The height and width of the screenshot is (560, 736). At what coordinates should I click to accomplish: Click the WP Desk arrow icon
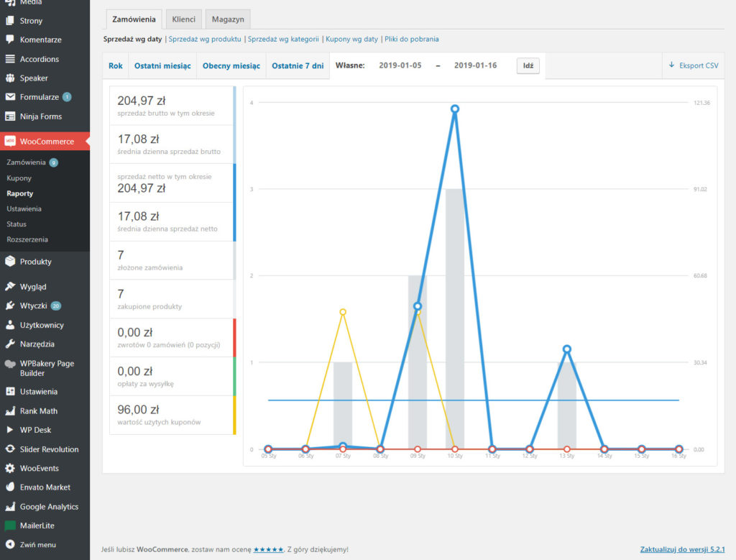(10, 429)
